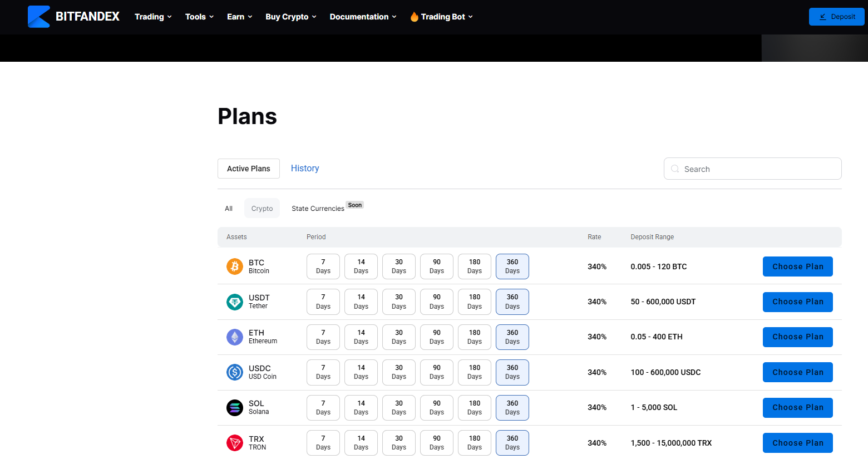Select 90 Days period for ETH
The height and width of the screenshot is (459, 868).
pos(437,337)
